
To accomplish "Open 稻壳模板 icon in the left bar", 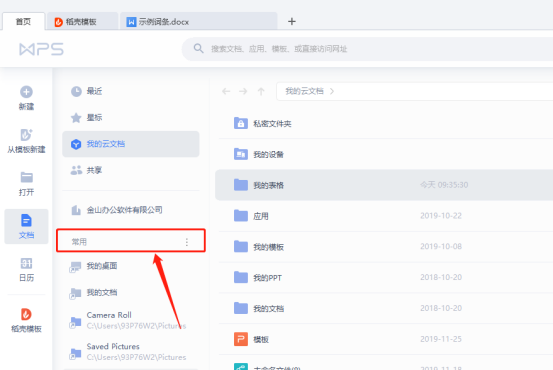I will point(26,314).
